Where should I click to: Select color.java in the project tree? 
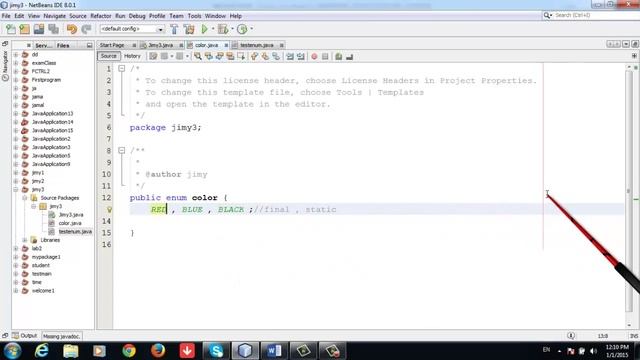click(x=70, y=223)
